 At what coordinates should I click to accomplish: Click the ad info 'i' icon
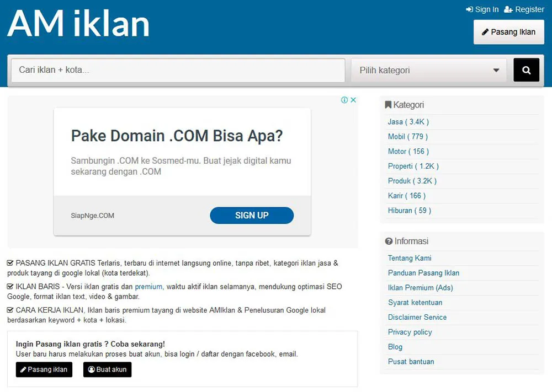(344, 100)
